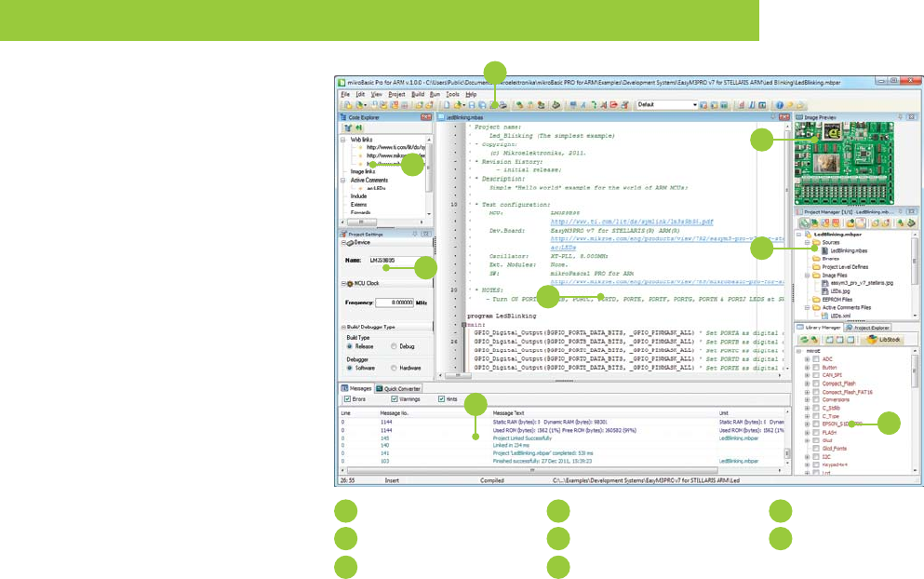The height and width of the screenshot is (579, 924).
Task: Open the ti.com datasheet link in code
Action: (631, 222)
